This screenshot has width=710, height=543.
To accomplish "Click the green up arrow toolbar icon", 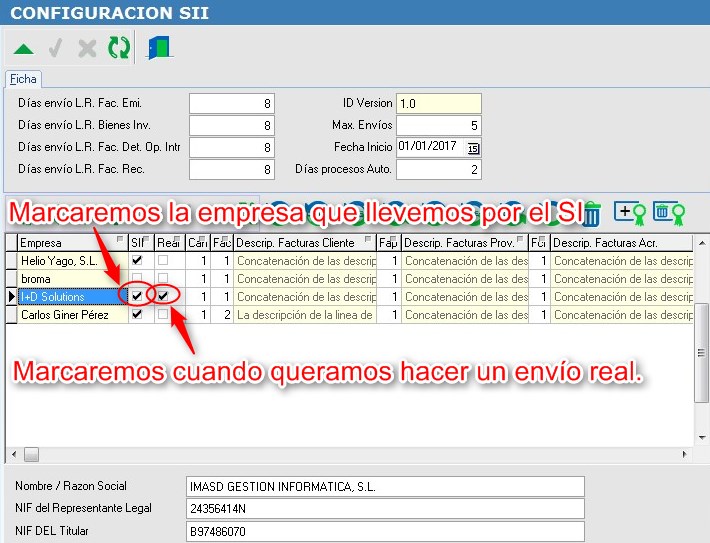I will pos(24,48).
